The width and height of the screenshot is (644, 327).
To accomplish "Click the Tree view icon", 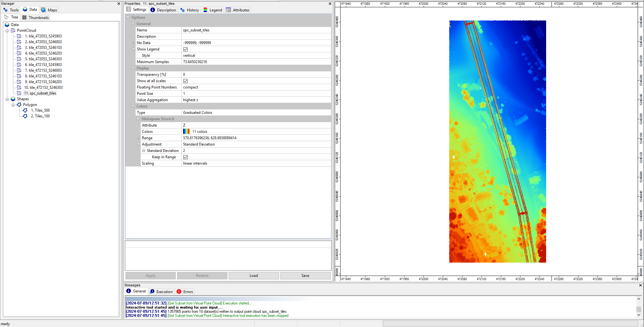I will [6, 17].
